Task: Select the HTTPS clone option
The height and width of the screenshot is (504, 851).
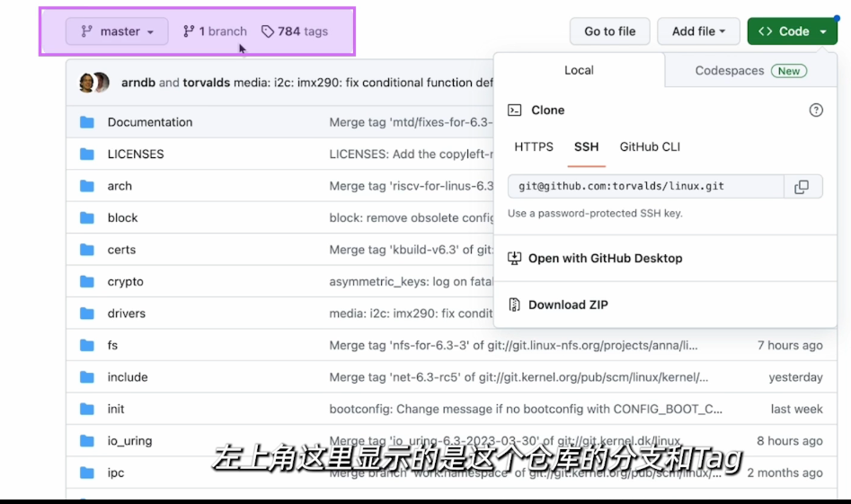Action: 534,147
